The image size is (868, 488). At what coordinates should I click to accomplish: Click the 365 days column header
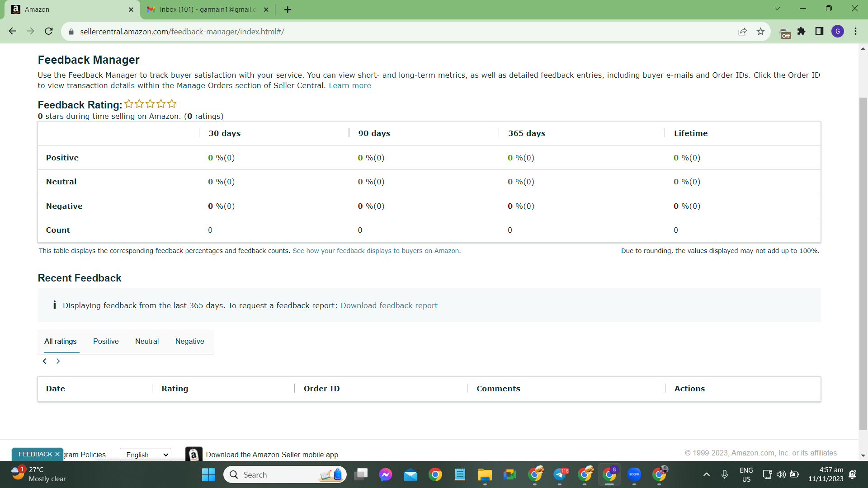(527, 133)
